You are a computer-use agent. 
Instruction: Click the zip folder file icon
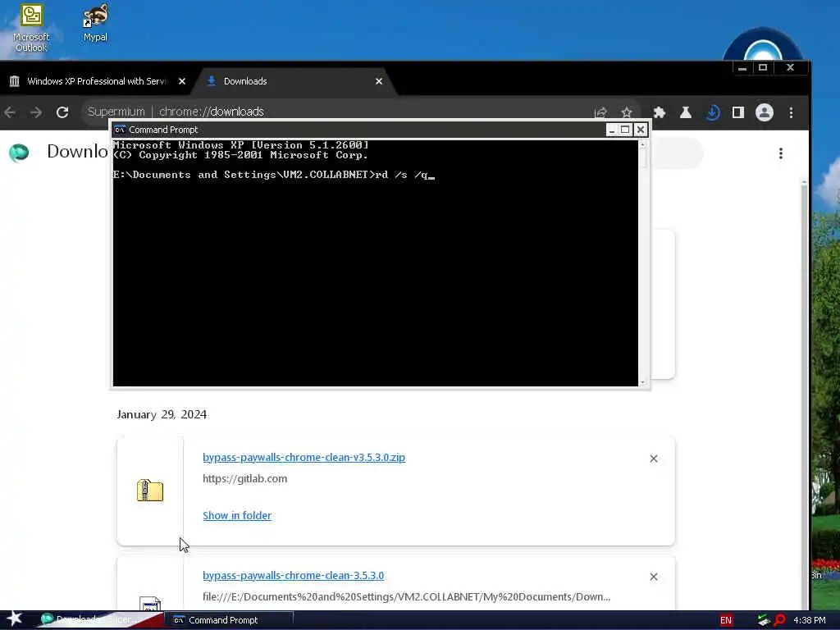[150, 491]
